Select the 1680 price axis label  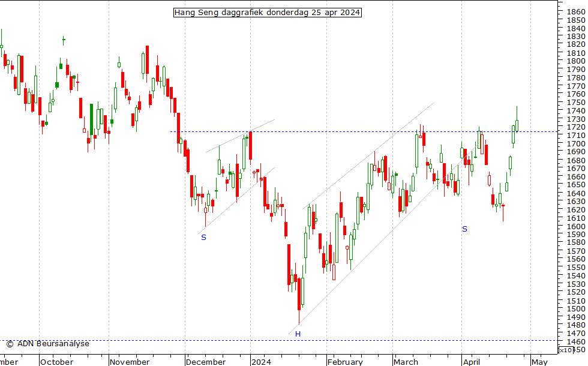pos(576,160)
